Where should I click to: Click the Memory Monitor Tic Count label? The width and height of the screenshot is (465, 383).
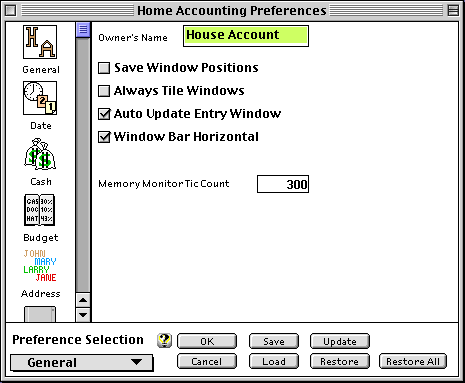(164, 184)
